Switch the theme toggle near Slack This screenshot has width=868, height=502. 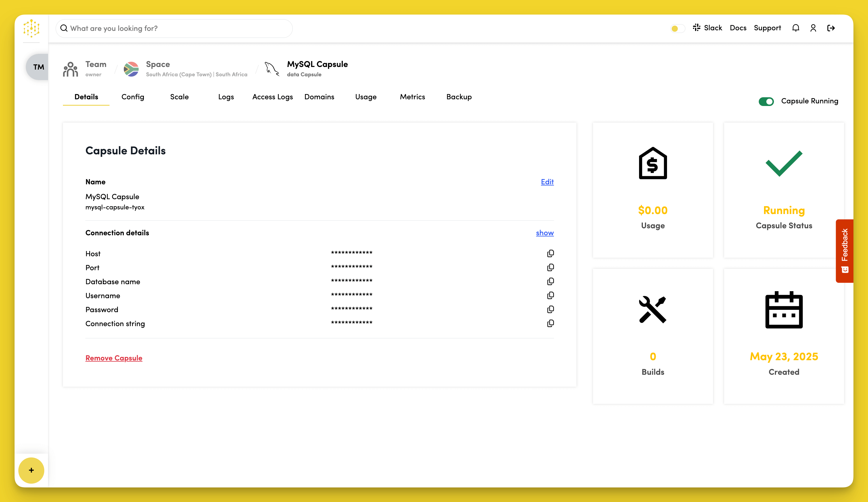click(x=677, y=29)
